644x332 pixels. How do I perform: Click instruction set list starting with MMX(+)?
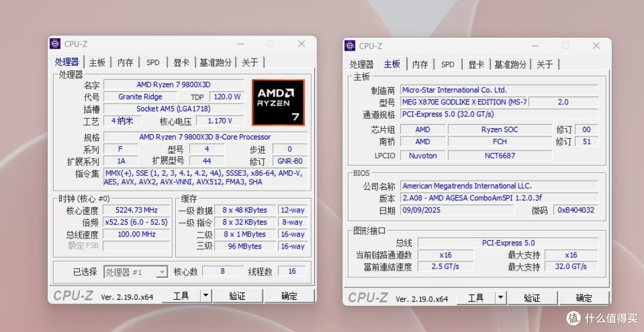pos(205,178)
